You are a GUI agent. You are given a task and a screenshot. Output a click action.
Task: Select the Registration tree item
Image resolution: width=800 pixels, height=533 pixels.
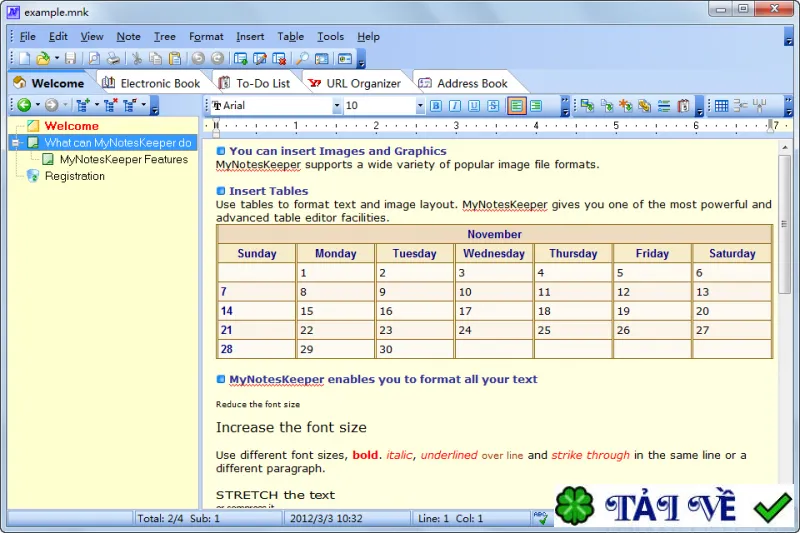click(x=74, y=176)
